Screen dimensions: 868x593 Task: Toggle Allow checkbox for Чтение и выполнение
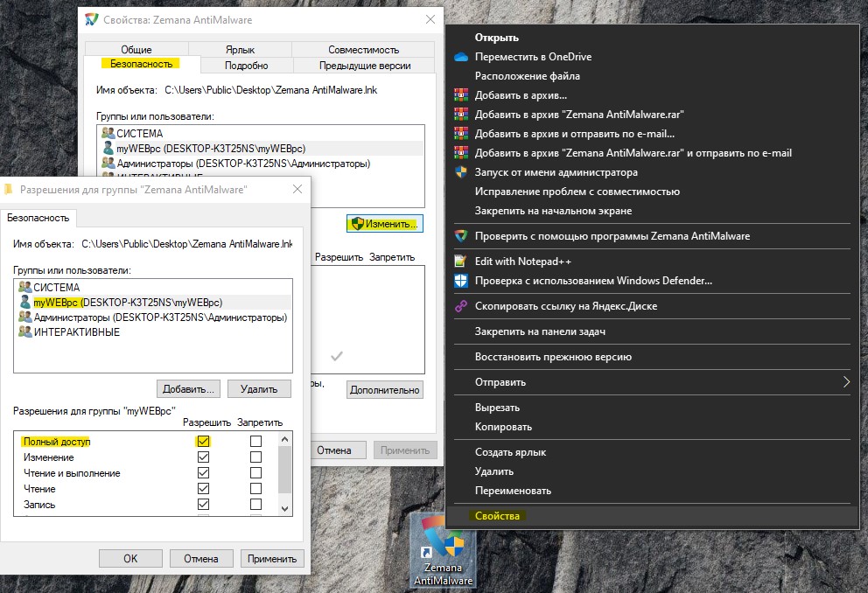click(x=203, y=473)
